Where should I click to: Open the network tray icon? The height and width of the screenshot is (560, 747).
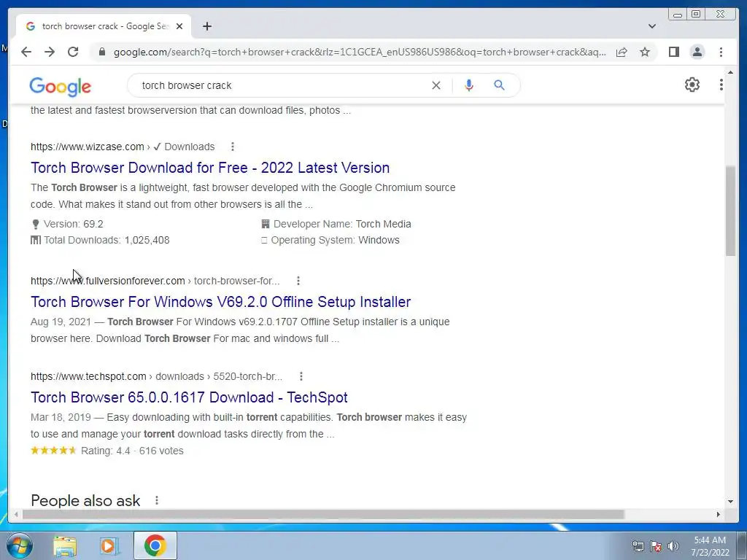coord(638,546)
